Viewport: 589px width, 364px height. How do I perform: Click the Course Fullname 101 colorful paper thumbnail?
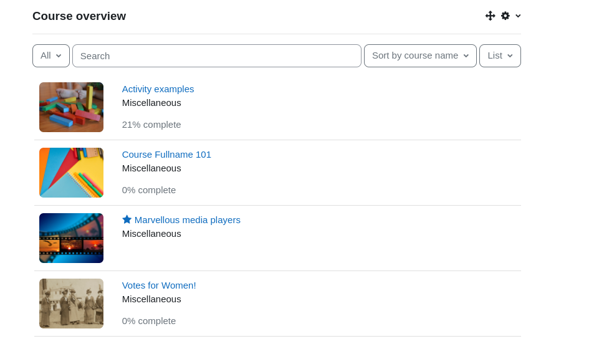pyautogui.click(x=72, y=173)
